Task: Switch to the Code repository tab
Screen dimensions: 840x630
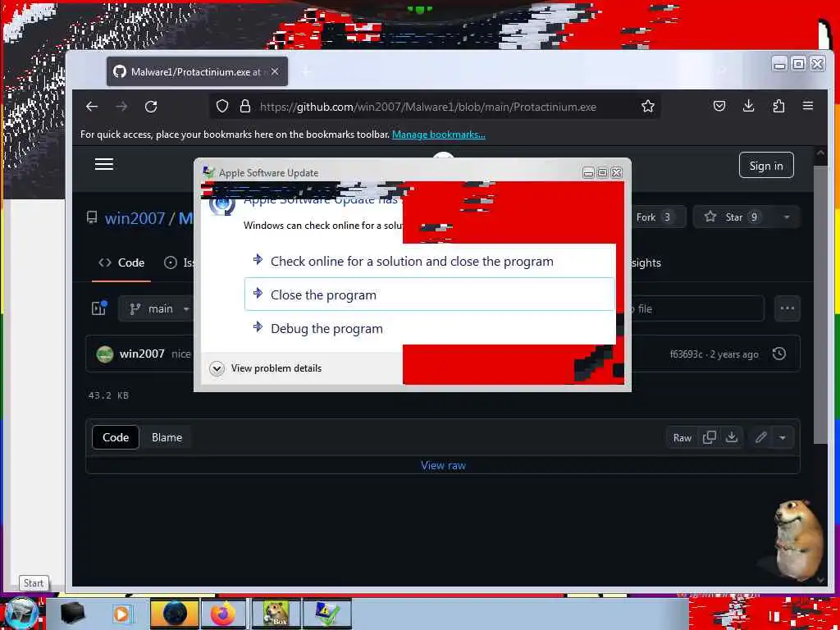Action: point(121,262)
